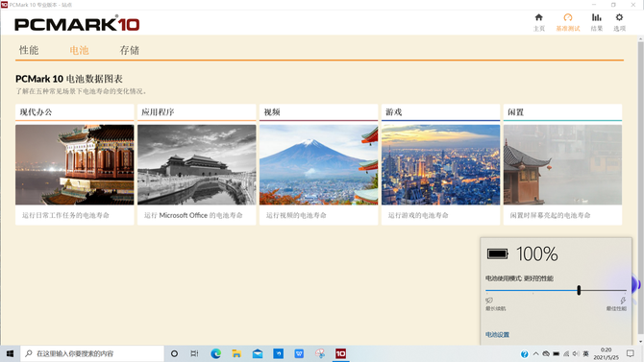Image resolution: width=644 pixels, height=362 pixels.
Task: Click the 现代办公 card title
Action: tap(36, 112)
